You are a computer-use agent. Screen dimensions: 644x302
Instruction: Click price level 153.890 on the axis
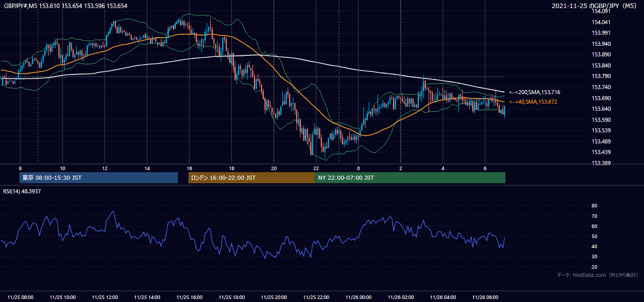coord(601,54)
